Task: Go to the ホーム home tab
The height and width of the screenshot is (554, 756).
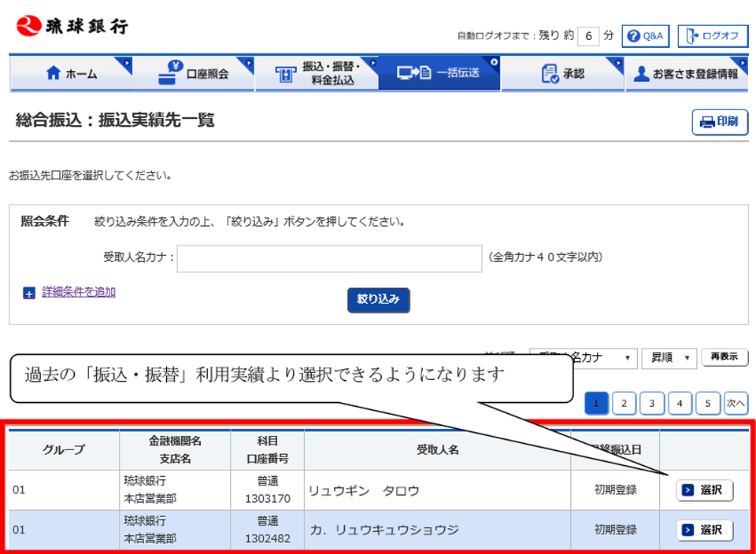Action: tap(71, 74)
